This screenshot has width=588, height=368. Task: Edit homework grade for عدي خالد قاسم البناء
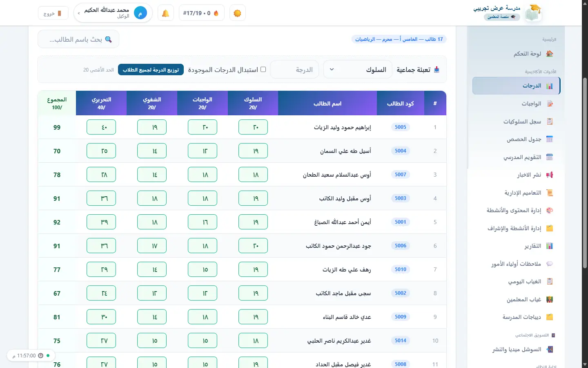[203, 317]
